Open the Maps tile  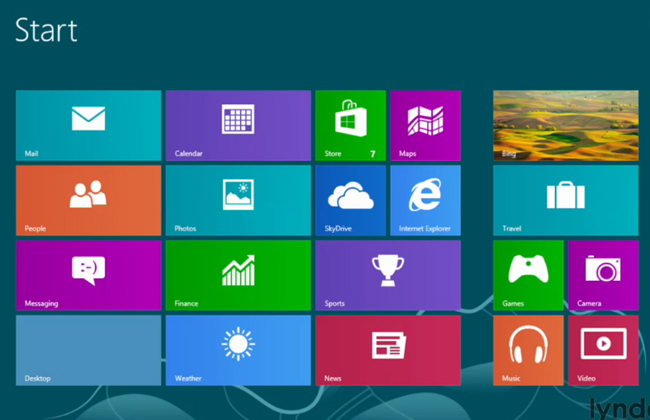coord(425,125)
